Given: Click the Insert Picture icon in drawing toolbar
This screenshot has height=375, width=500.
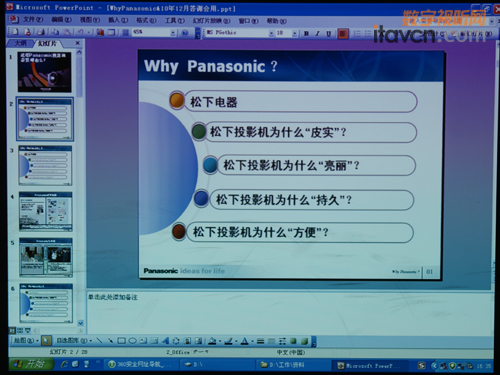Looking at the screenshot, I should pos(198,341).
